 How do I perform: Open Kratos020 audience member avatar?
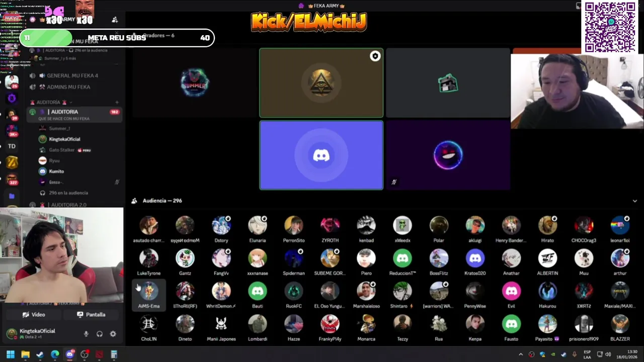click(475, 258)
